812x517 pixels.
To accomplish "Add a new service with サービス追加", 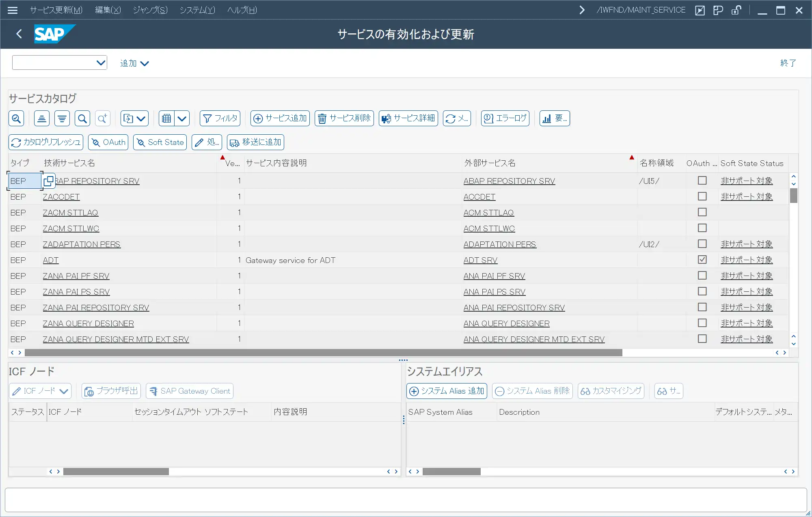I will tap(280, 118).
